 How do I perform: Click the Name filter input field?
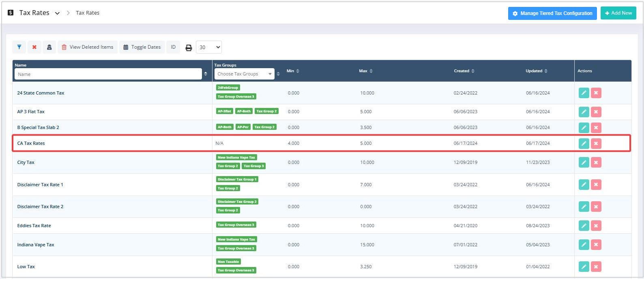click(108, 74)
